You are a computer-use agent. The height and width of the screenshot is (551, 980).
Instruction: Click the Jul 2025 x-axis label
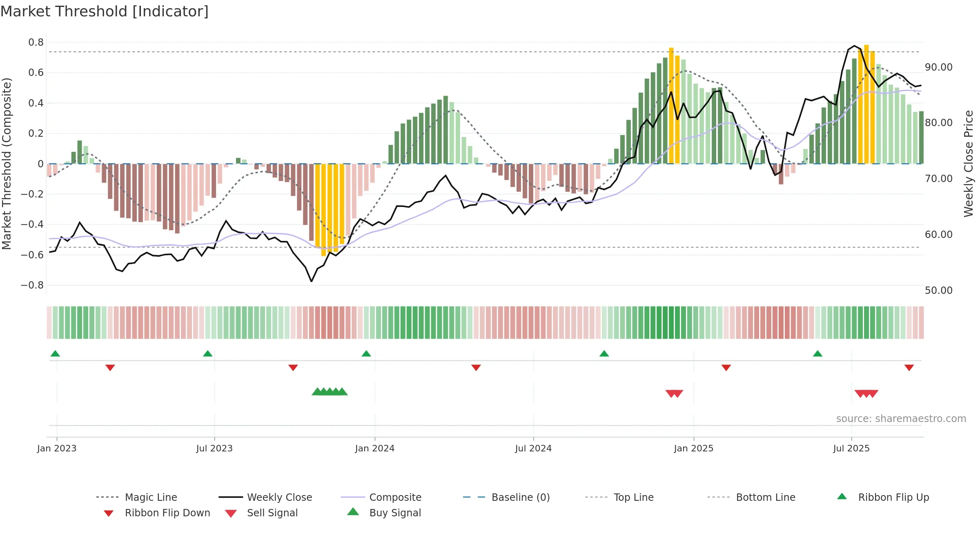click(851, 448)
